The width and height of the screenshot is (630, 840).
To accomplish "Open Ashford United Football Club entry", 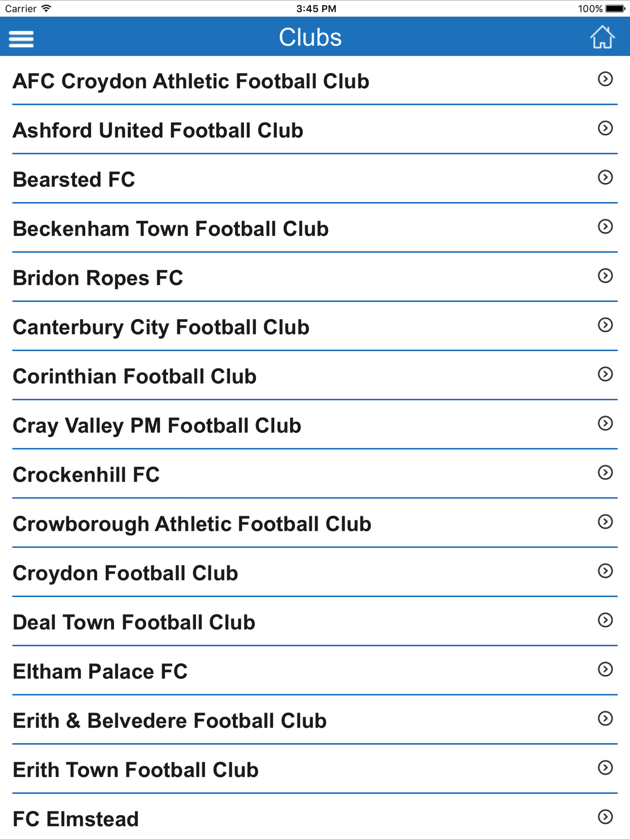I will click(315, 130).
